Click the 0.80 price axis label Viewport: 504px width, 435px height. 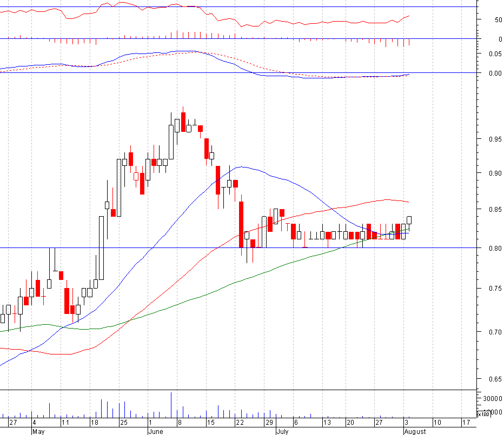tap(495, 249)
